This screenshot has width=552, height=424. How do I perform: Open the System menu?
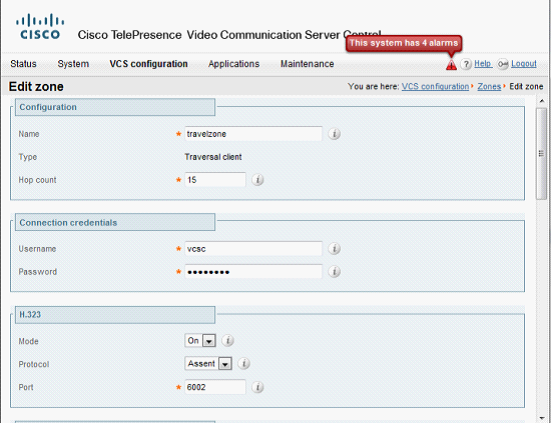[x=73, y=64]
